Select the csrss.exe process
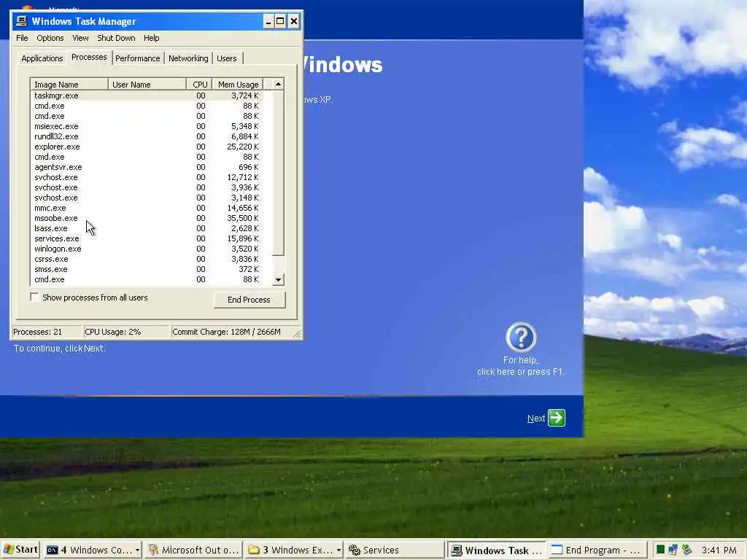The height and width of the screenshot is (560, 747). [147, 259]
